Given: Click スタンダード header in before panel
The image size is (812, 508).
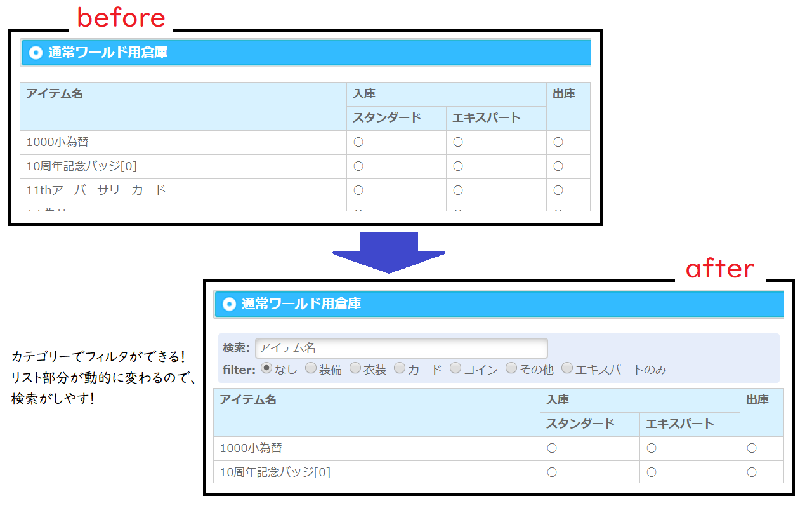Looking at the screenshot, I should (387, 117).
